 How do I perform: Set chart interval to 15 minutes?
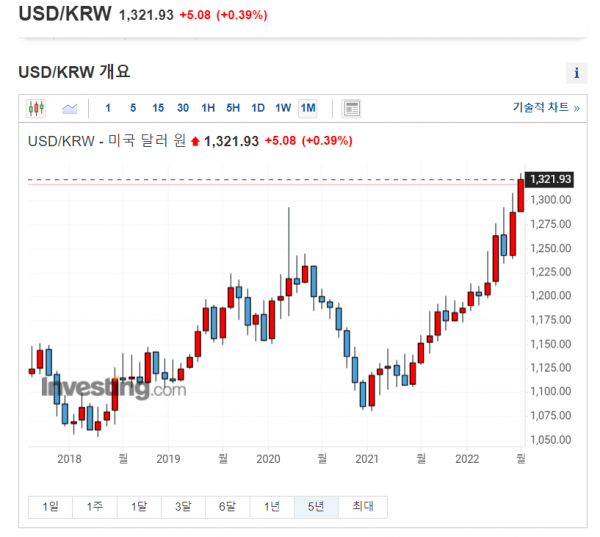(158, 108)
